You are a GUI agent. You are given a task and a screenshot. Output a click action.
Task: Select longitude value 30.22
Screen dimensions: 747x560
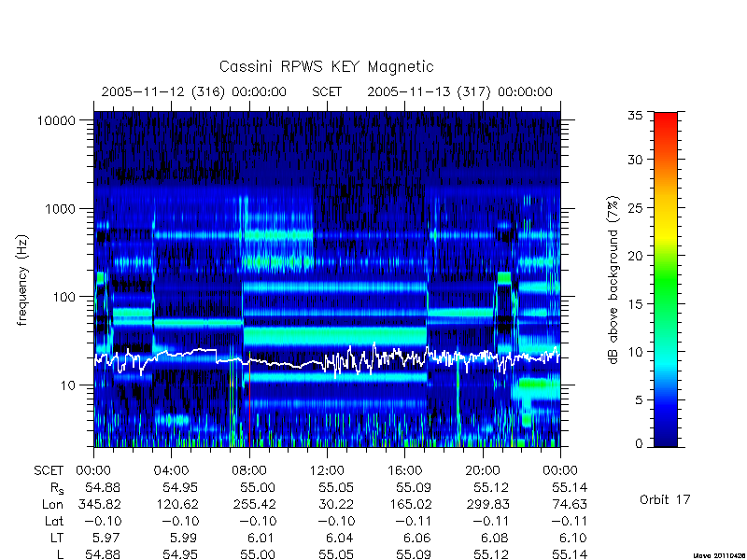(336, 504)
